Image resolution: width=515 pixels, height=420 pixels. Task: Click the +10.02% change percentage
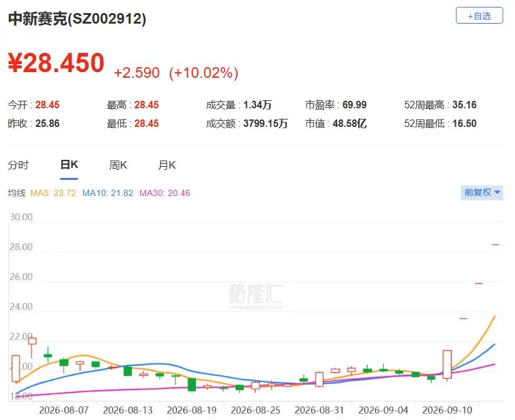tap(203, 73)
